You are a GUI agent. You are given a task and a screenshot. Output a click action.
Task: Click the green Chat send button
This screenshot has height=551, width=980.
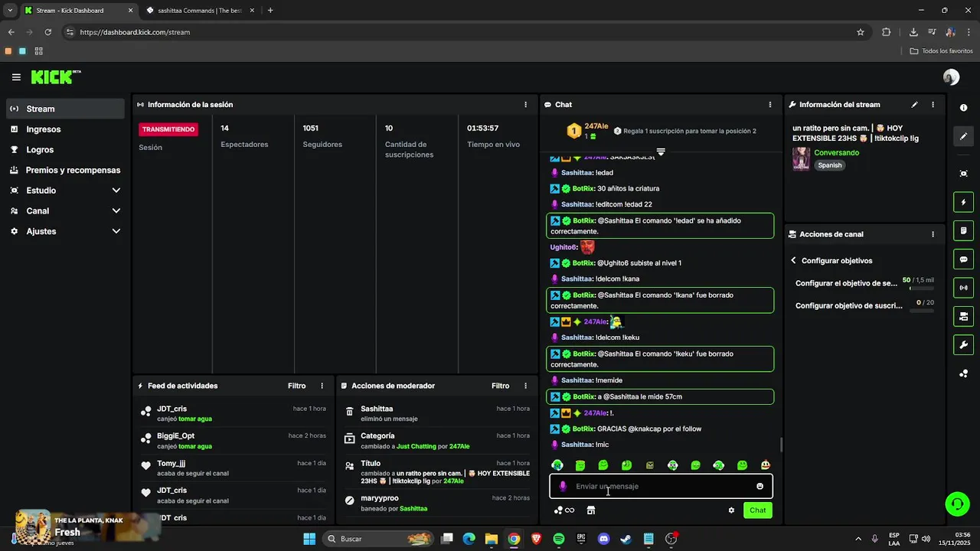tap(757, 510)
